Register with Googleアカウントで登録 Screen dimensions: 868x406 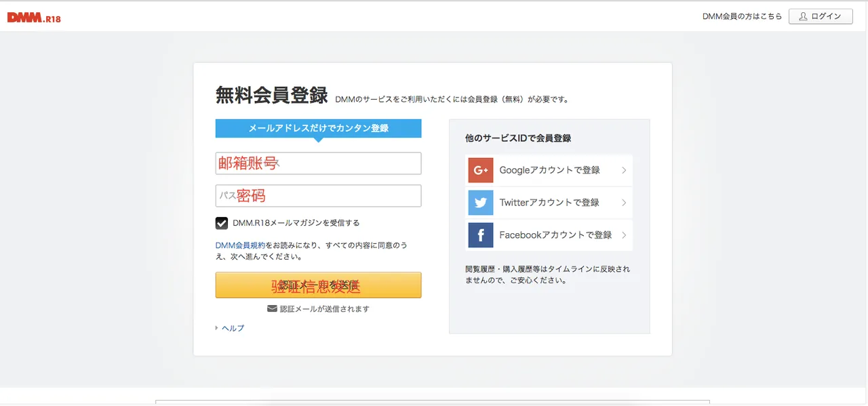(549, 170)
